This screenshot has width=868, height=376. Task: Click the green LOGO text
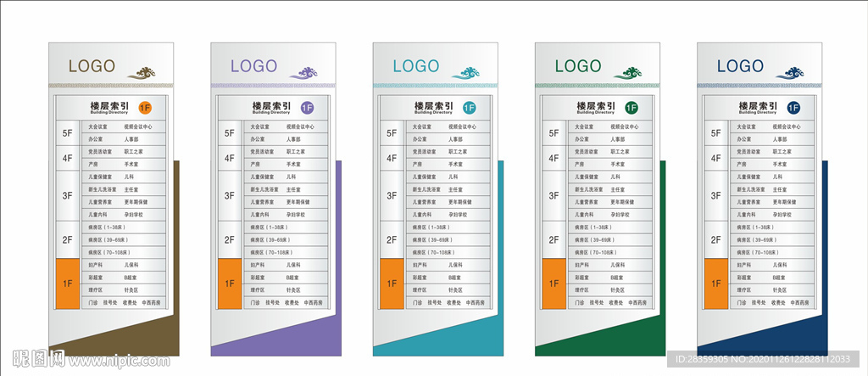click(x=578, y=66)
